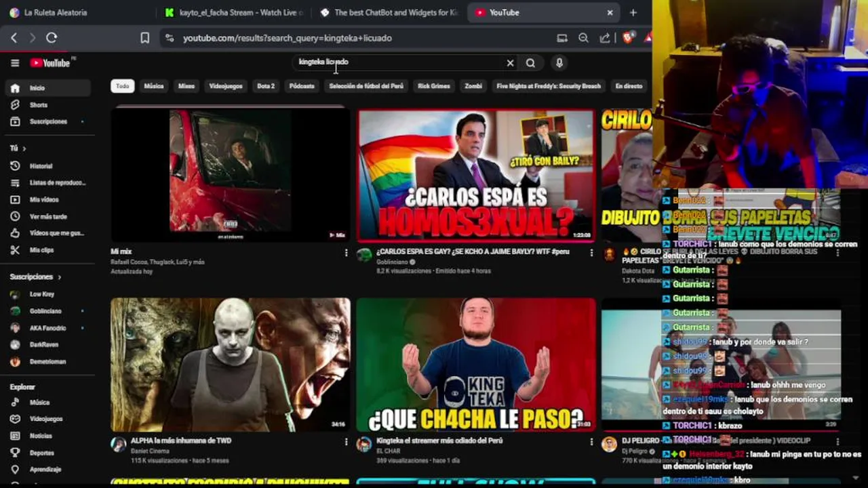
Task: Play the ALPHA TWD thumbnail
Action: coord(231,365)
